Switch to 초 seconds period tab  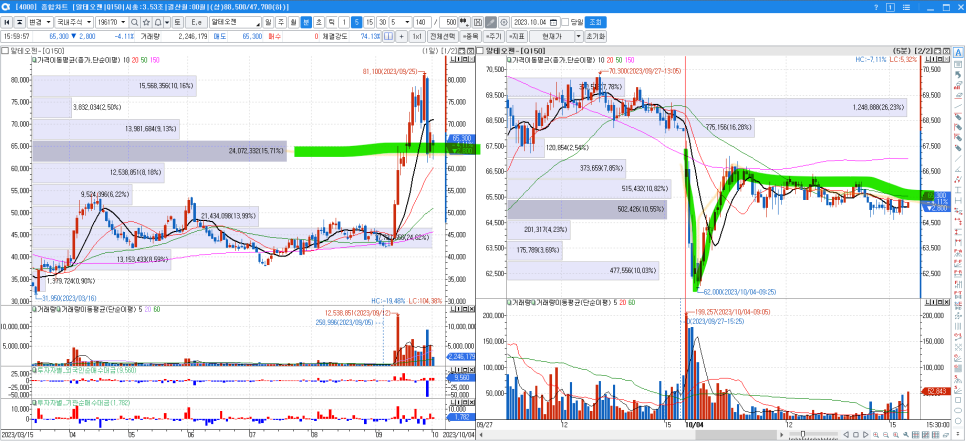319,22
